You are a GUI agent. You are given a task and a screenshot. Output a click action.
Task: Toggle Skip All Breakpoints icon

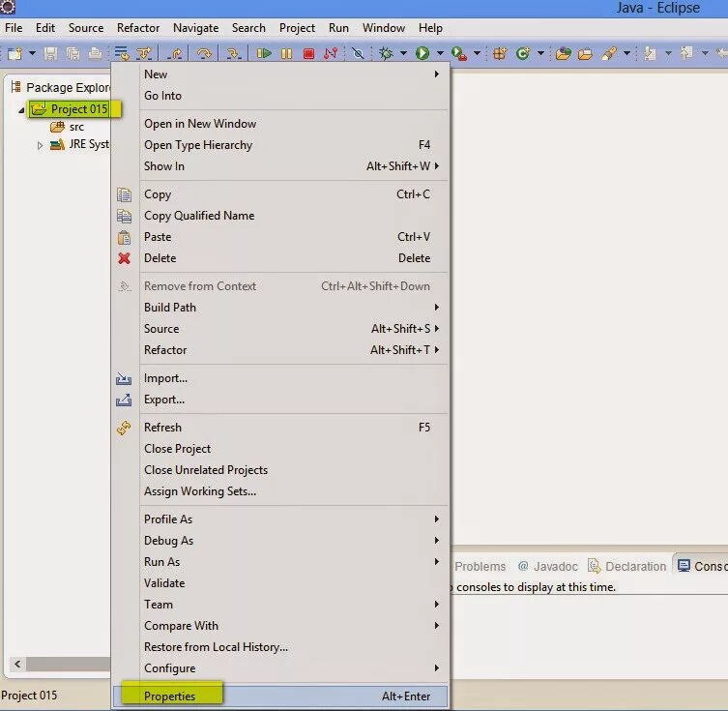point(358,54)
